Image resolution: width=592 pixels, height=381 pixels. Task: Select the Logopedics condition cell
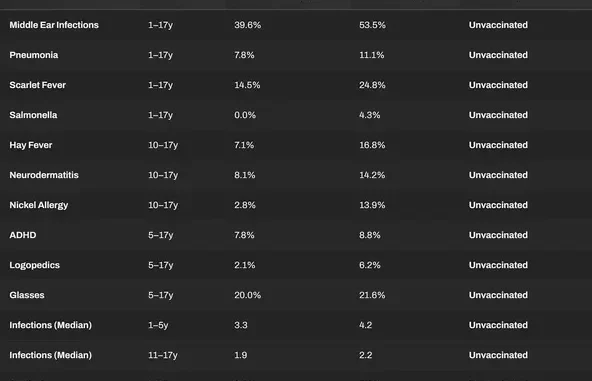click(34, 265)
